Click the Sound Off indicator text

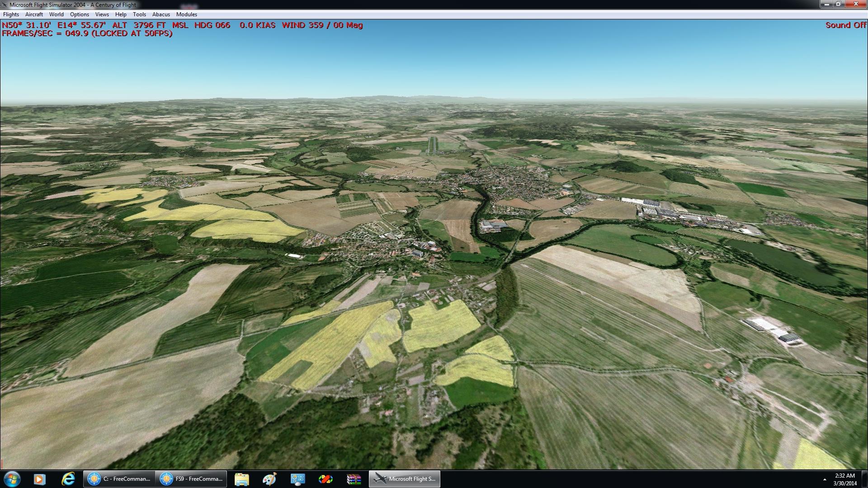846,25
